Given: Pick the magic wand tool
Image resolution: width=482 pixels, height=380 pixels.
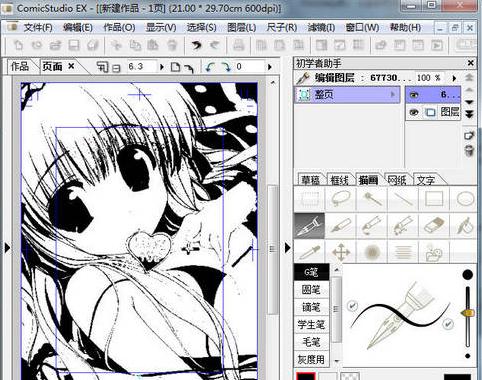Looking at the screenshot, I should tap(372, 199).
